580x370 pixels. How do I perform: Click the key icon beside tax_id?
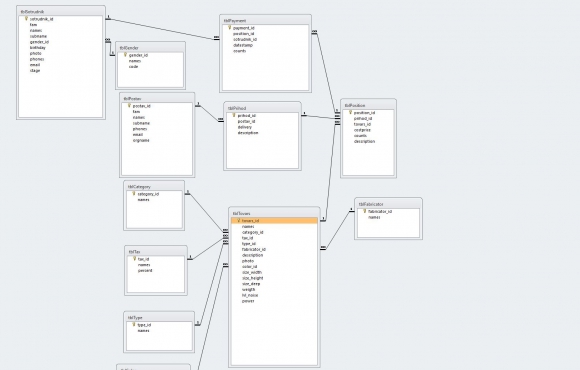(x=134, y=259)
